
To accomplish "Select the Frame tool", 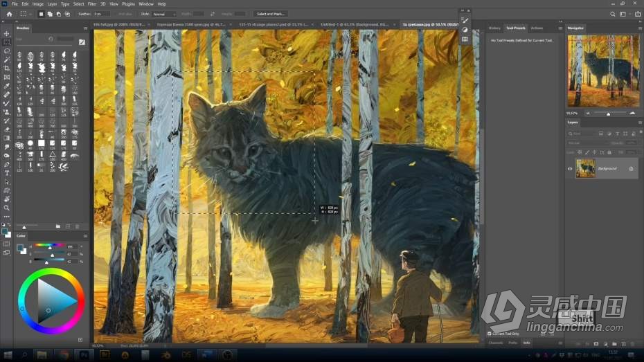I will click(x=6, y=77).
